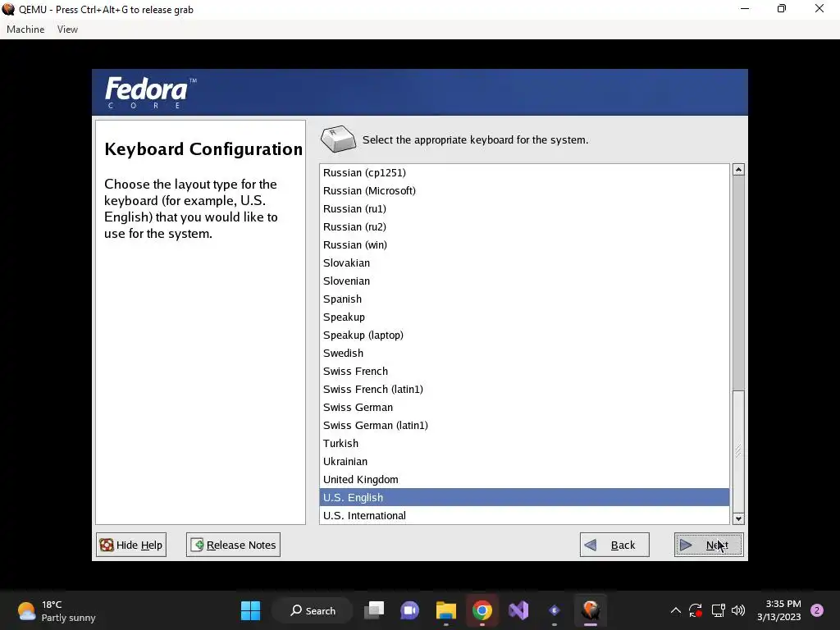The width and height of the screenshot is (840, 630).
Task: Click the document icon on Release Notes
Action: (197, 545)
